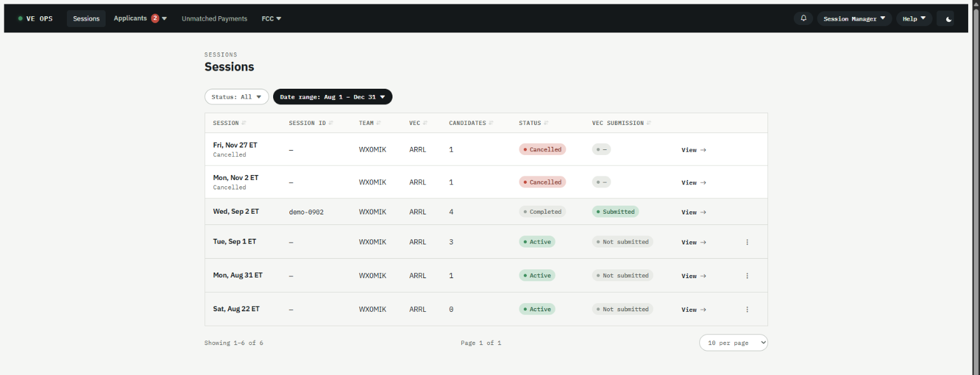Click Page 1 of 1 indicator

tap(481, 343)
